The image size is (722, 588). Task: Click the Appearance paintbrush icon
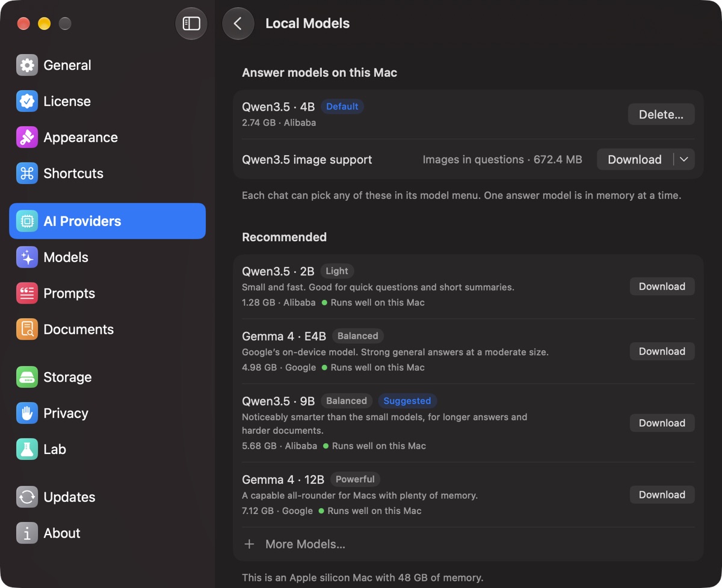[x=27, y=138]
